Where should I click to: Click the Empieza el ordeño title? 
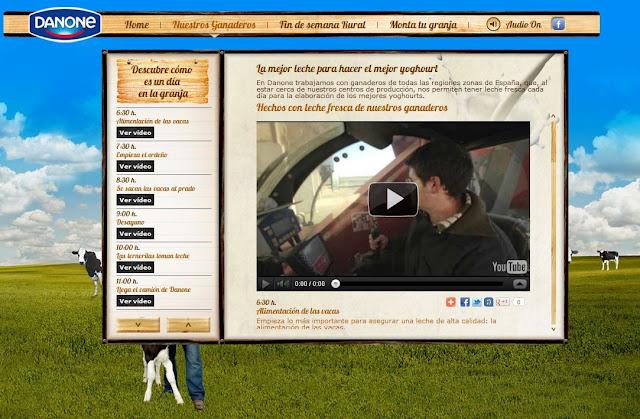(x=142, y=155)
